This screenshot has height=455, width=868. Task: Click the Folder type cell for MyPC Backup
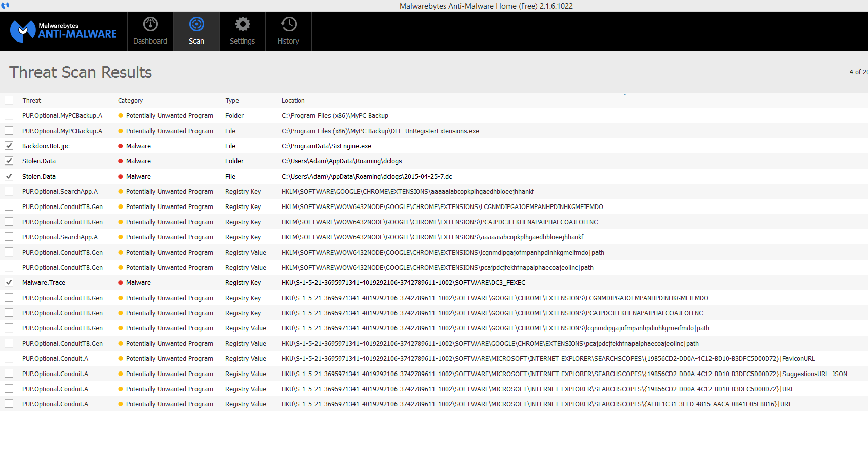234,116
